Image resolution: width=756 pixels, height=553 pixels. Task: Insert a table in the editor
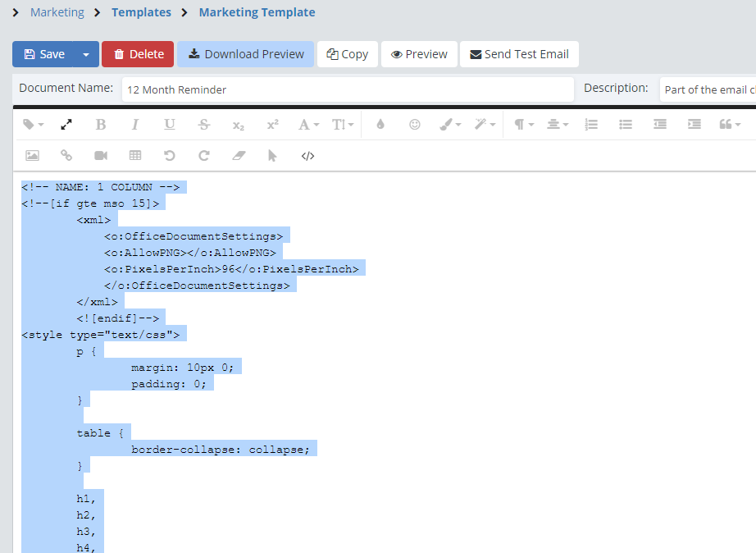pos(135,156)
